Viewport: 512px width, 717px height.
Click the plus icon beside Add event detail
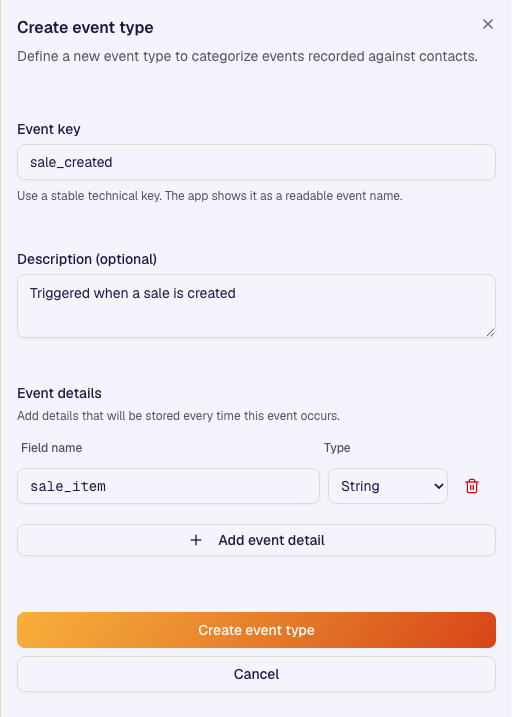196,540
